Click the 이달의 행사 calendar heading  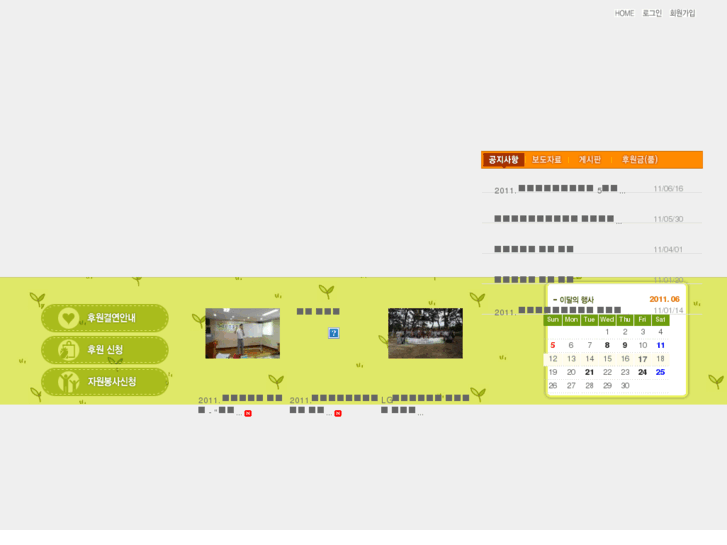click(x=576, y=300)
